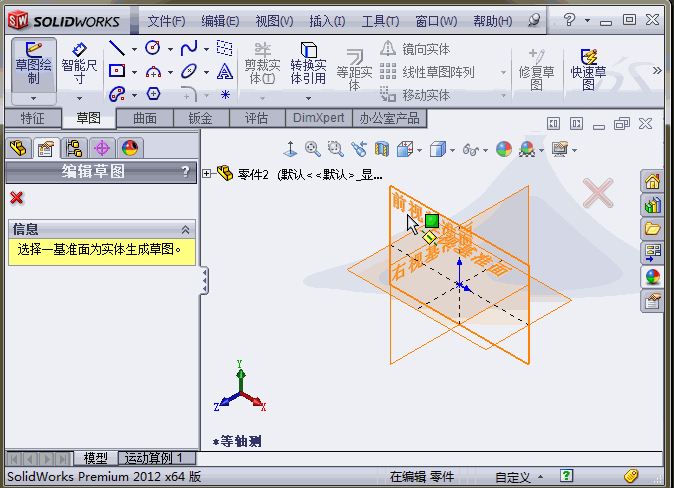
Task: Collapse the 信息 section chevron
Action: point(185,230)
